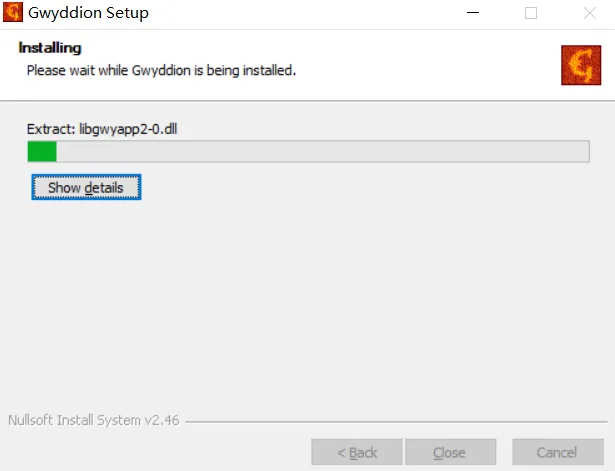Viewport: 615px width, 471px height.
Task: Click the Installing heading text
Action: tap(50, 48)
